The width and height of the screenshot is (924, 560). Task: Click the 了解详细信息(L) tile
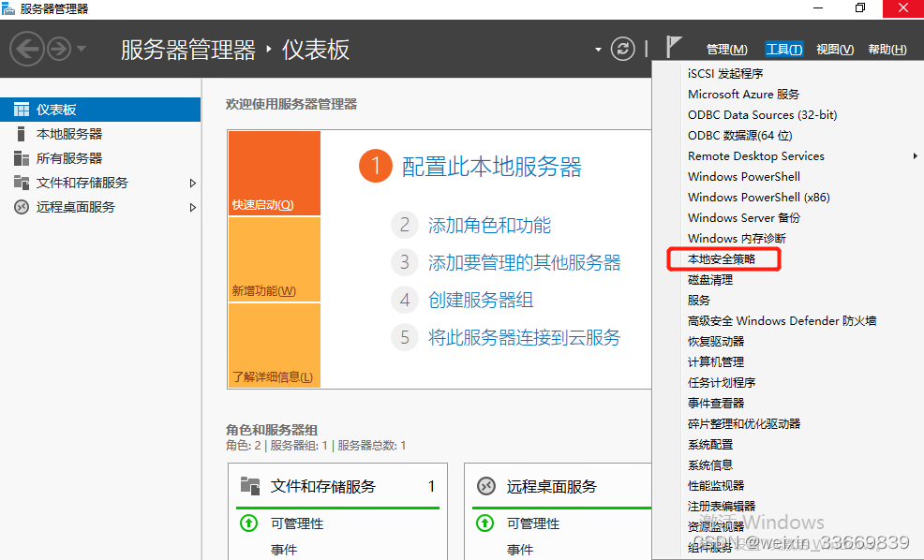[x=275, y=346]
